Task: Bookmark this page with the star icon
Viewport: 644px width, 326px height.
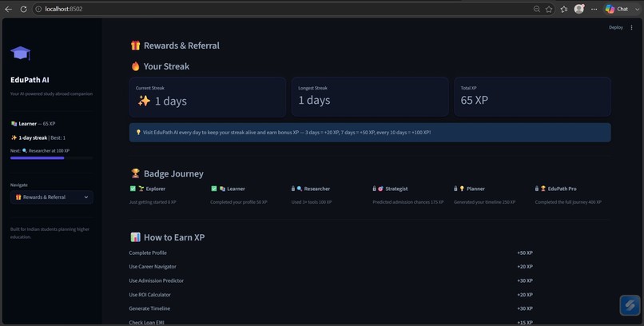Action: tap(549, 9)
